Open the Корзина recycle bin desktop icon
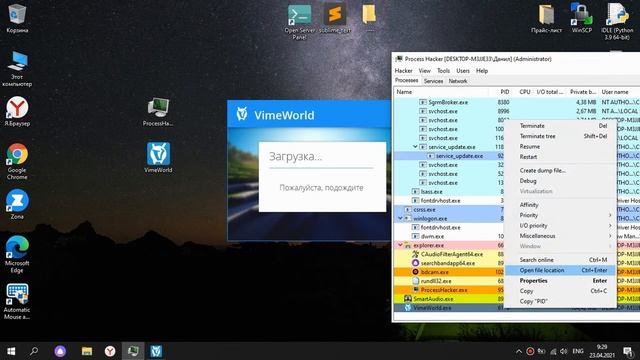The image size is (640, 360). 17,18
